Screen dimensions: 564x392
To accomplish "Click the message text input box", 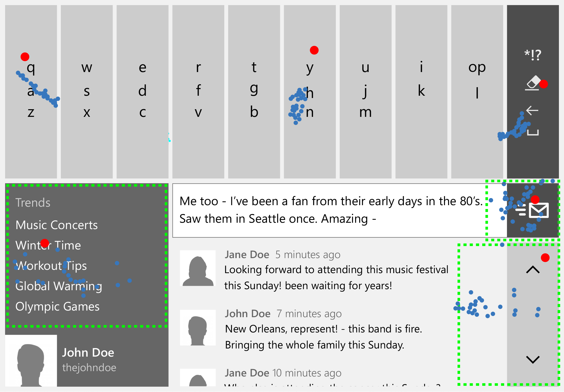I will pyautogui.click(x=329, y=210).
